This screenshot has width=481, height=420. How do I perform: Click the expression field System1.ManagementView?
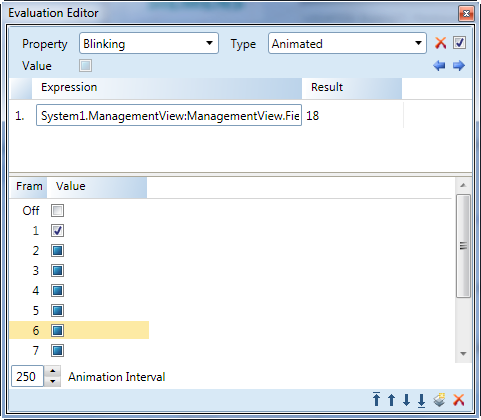pyautogui.click(x=169, y=115)
